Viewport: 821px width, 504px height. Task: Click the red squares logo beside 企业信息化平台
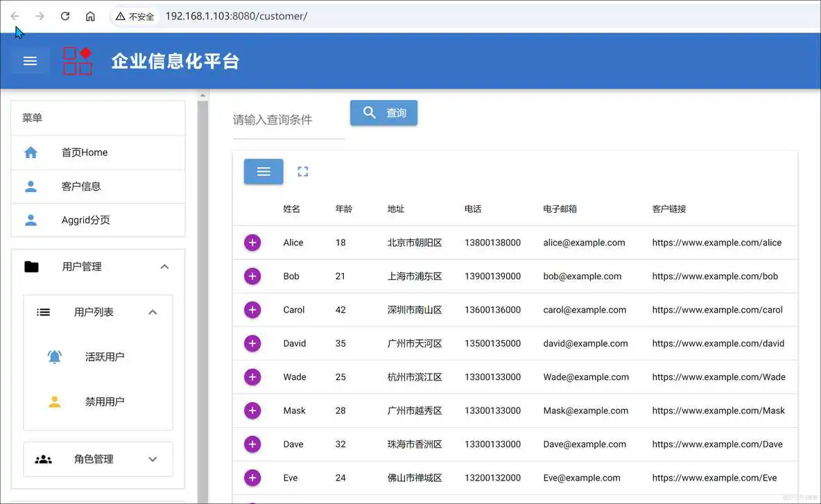tap(77, 60)
